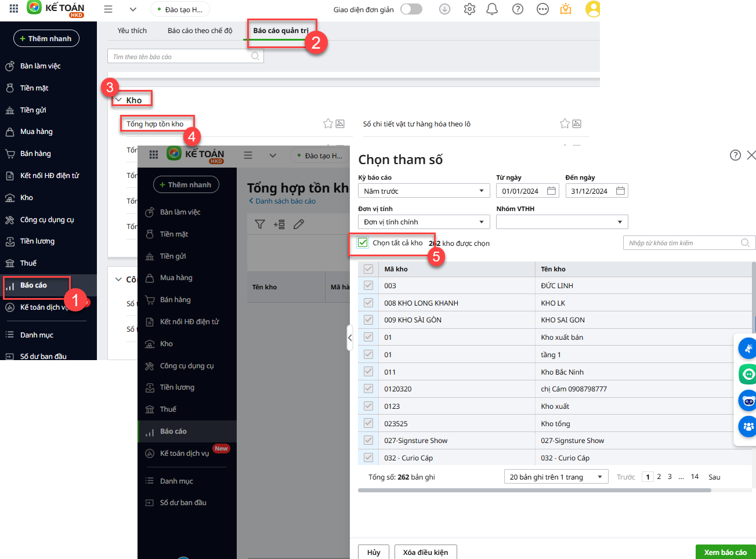Open calendar picker for Đến ngày

click(x=620, y=191)
